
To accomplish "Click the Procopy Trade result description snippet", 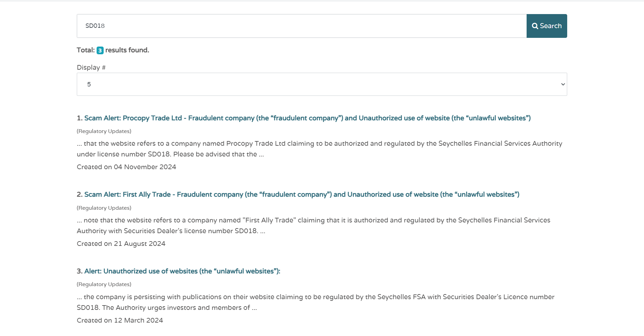I will tap(319, 149).
